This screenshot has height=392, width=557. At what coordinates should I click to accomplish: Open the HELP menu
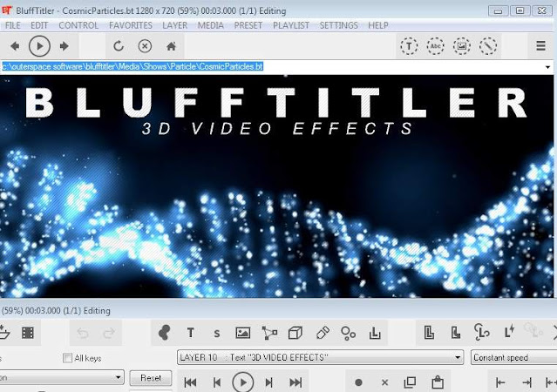pos(378,25)
